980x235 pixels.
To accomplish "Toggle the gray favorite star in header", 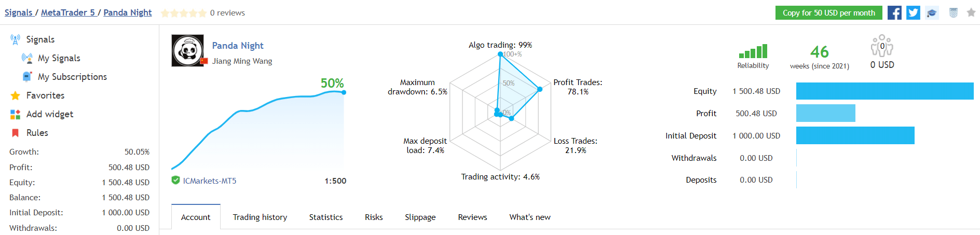I will pos(971,13).
